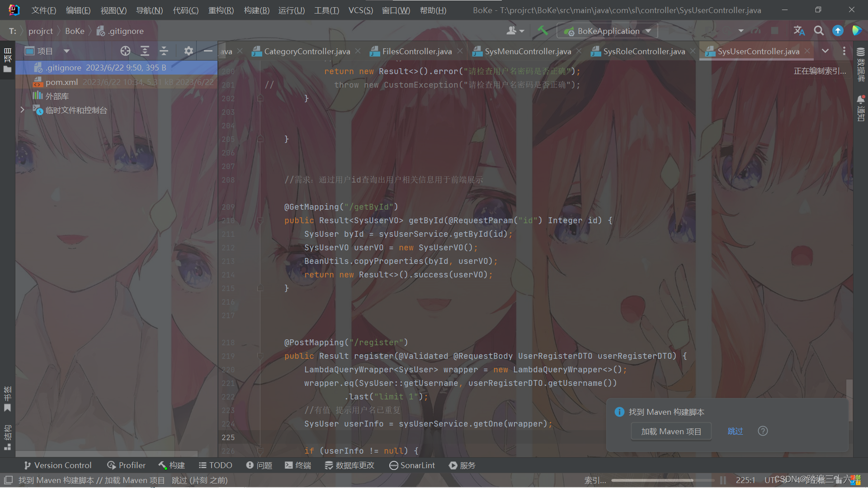Click the help question mark in Maven notification
Image resolution: width=868 pixels, height=488 pixels.
coord(763,431)
